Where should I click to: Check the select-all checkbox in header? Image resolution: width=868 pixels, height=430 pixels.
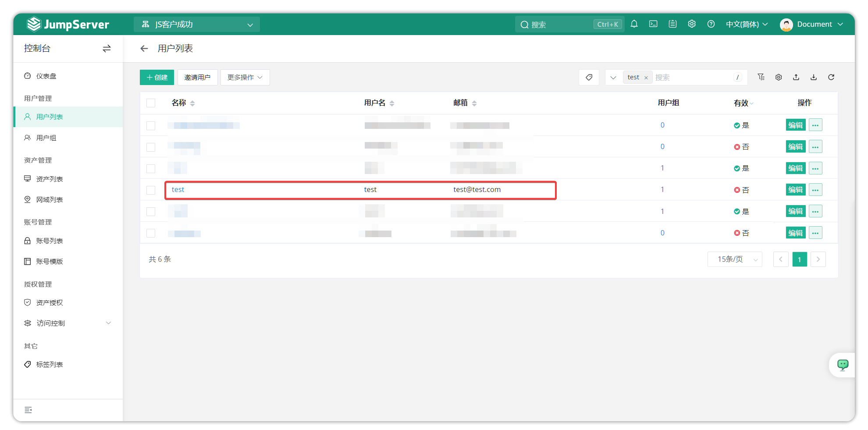point(151,103)
